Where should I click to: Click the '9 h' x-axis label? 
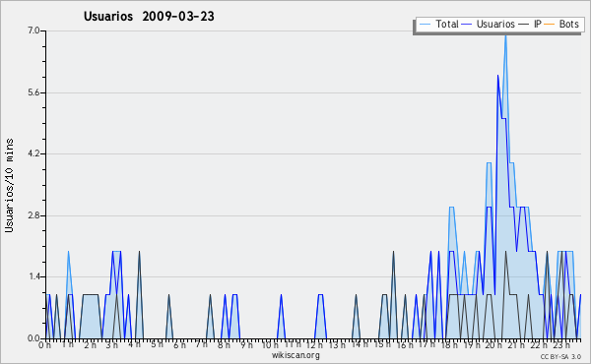click(246, 345)
